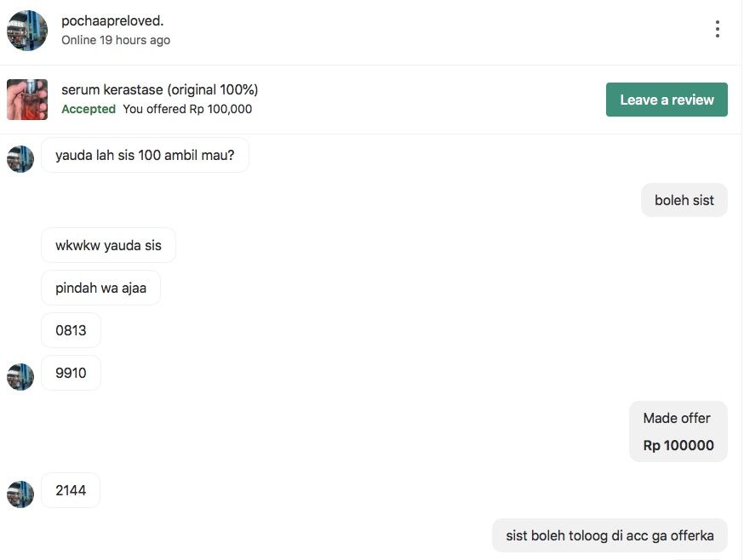Open pochaapreloved. username link
The width and height of the screenshot is (744, 560).
coord(112,21)
